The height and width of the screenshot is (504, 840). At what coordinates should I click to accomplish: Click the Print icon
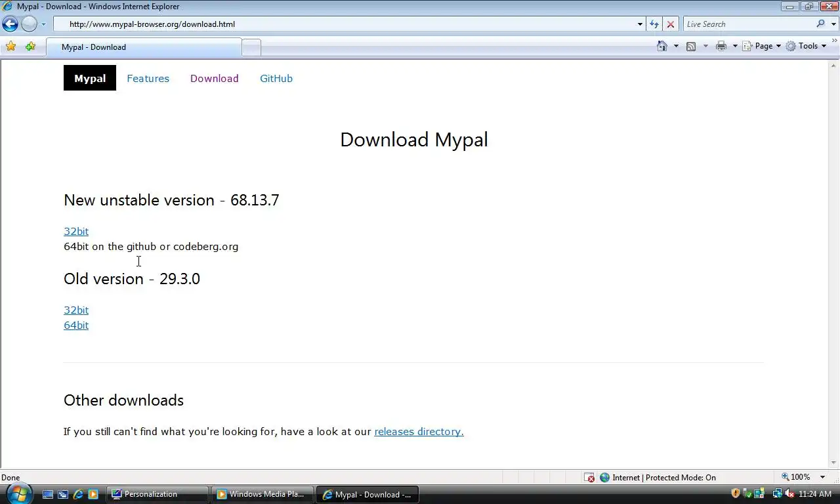(x=721, y=46)
